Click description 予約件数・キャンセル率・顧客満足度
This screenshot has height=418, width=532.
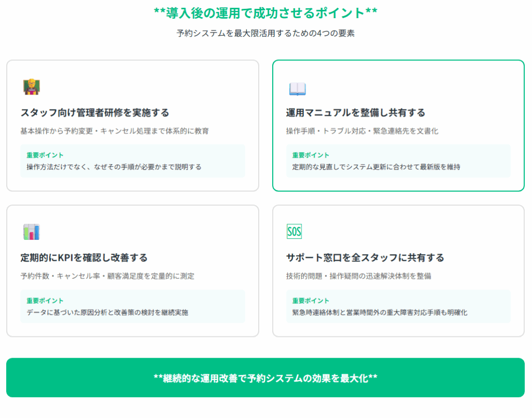107,276
